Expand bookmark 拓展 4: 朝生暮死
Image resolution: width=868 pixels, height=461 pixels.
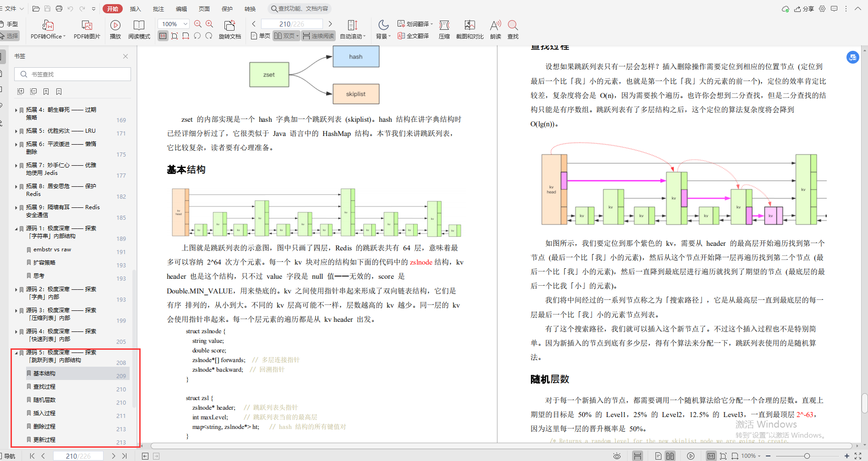click(x=16, y=110)
